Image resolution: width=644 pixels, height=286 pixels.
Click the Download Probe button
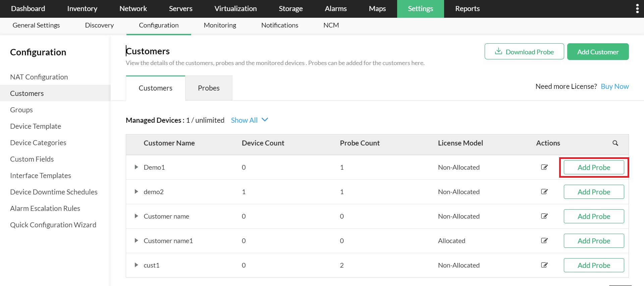(524, 52)
